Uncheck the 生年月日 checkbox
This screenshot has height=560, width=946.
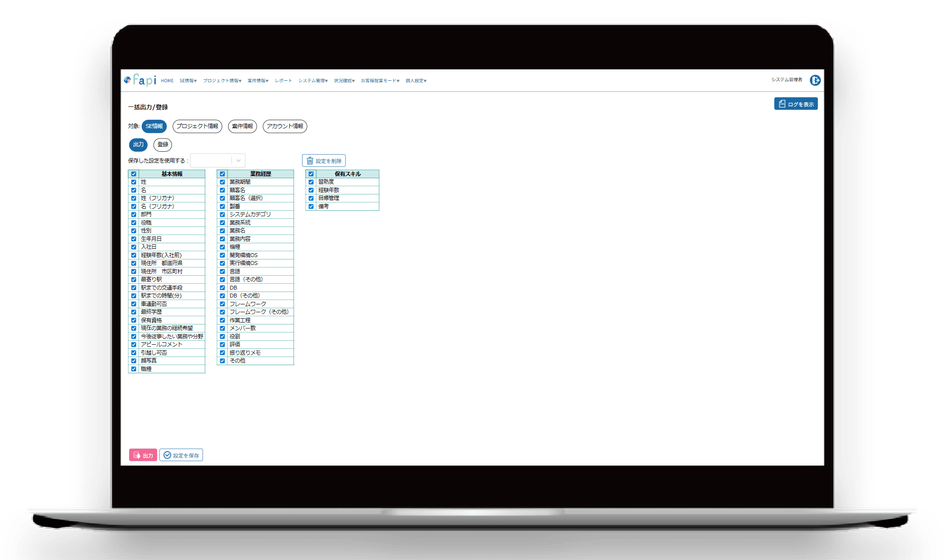[x=134, y=239]
